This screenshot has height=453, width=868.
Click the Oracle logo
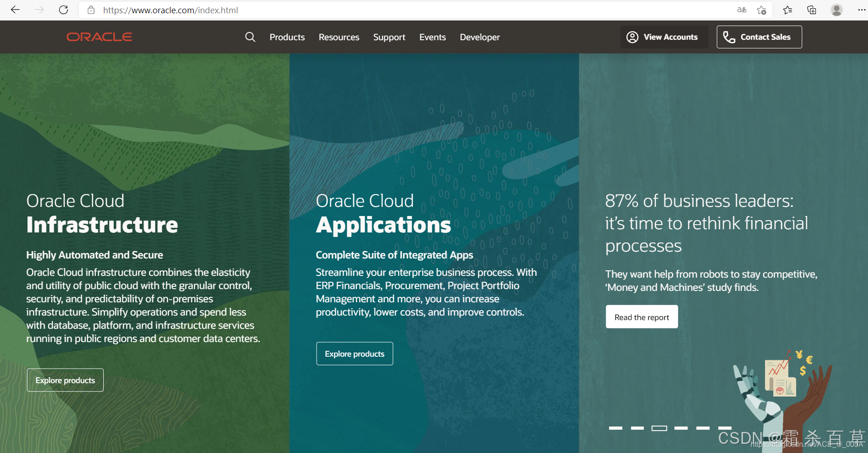click(x=99, y=37)
